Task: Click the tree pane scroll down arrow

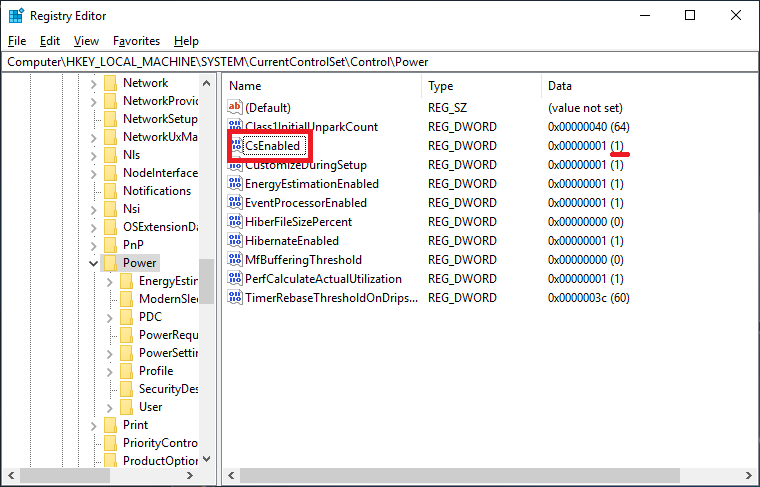Action: coord(206,459)
